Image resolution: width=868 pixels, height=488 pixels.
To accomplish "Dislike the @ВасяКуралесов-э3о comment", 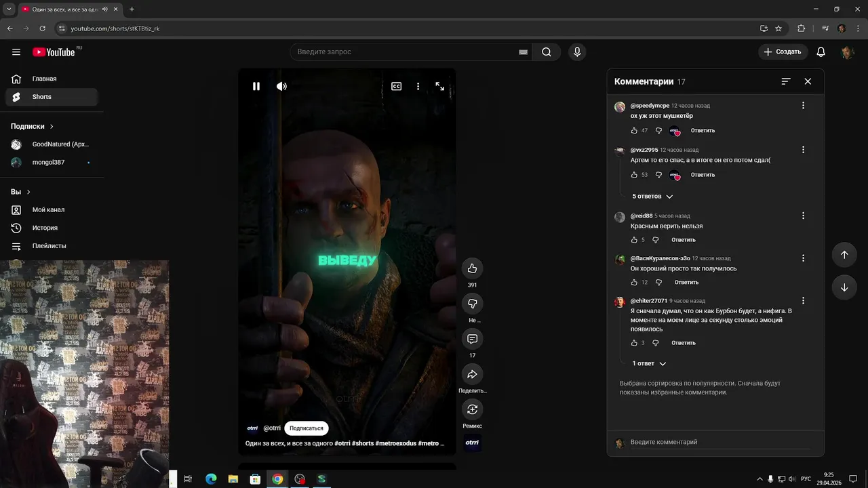I will click(658, 283).
